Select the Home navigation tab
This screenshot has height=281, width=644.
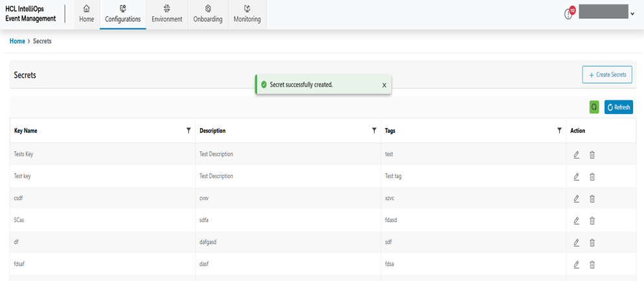tap(87, 14)
